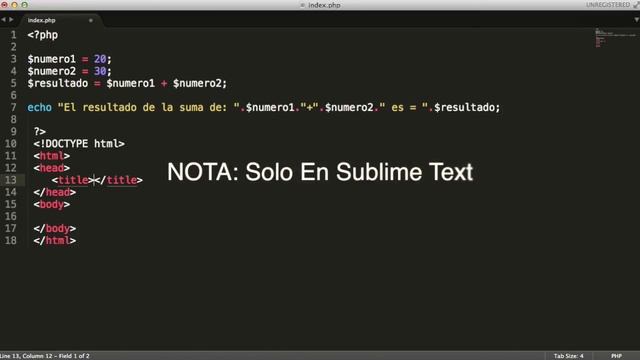Click the '?>' closing PHP tag
640x360 pixels.
tap(40, 131)
